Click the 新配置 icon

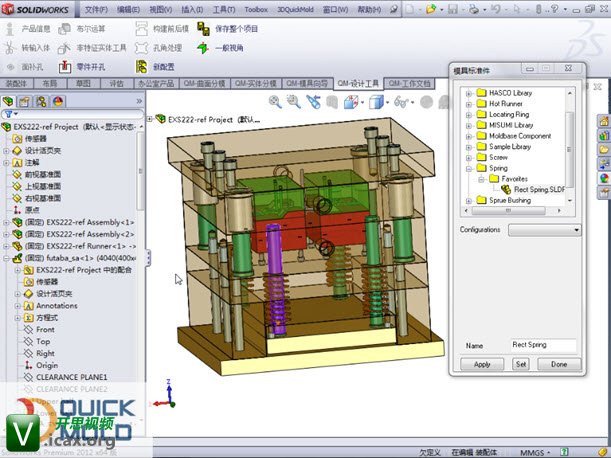coord(141,67)
